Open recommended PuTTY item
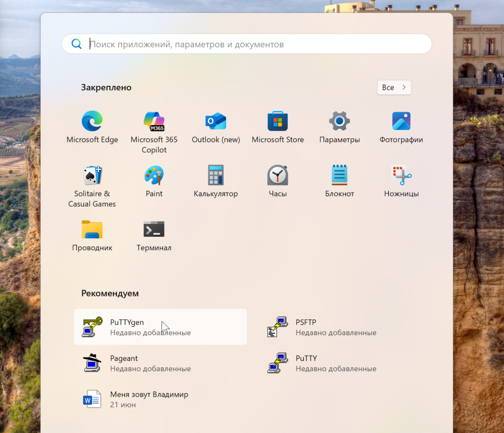 coord(346,363)
